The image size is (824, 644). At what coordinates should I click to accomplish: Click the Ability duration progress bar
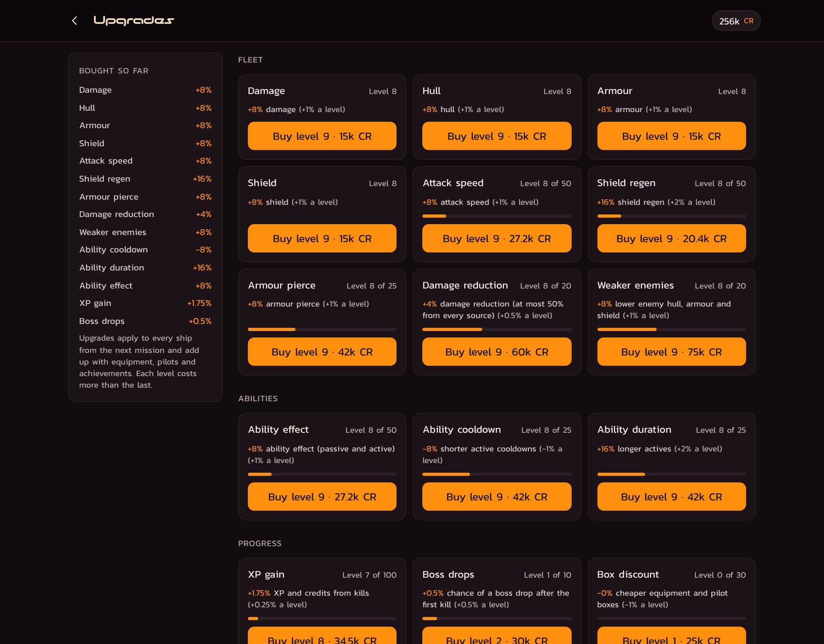click(671, 474)
